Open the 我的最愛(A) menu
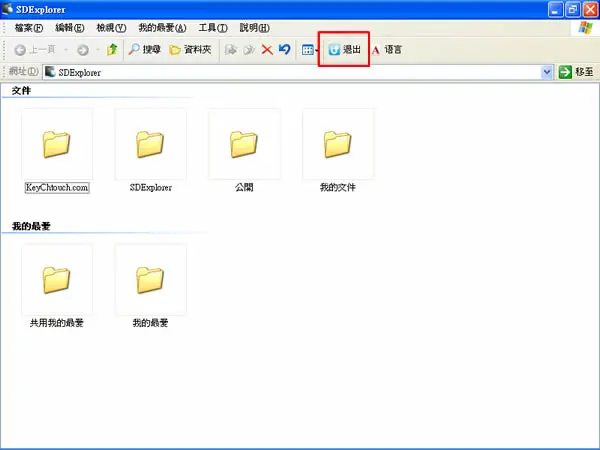600x450 pixels. pos(162,28)
